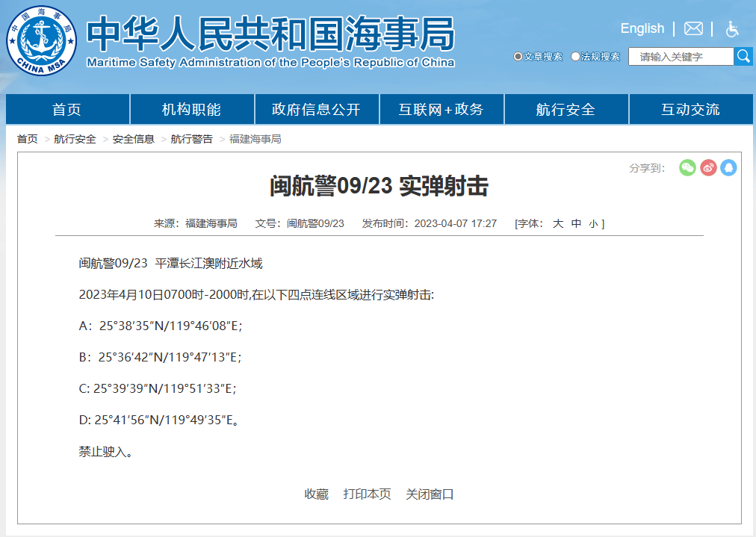Click document number 闽航警09/23 in metadata

tap(315, 223)
